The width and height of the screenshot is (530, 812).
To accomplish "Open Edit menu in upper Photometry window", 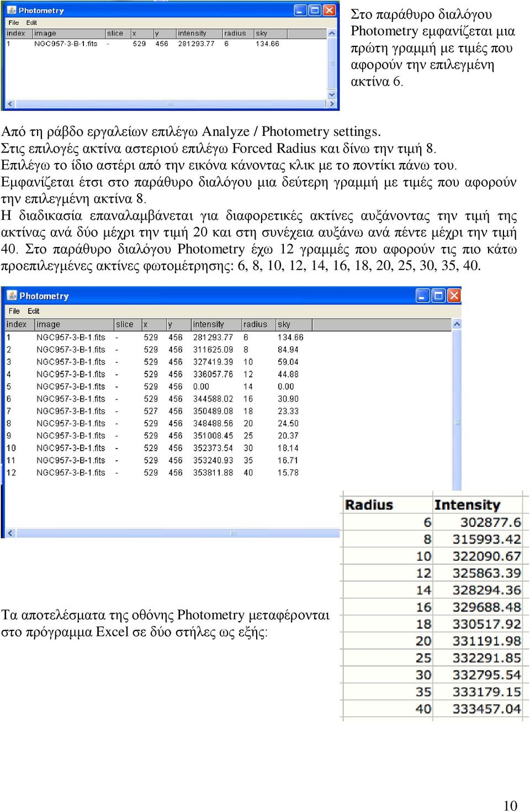I will (31, 23).
